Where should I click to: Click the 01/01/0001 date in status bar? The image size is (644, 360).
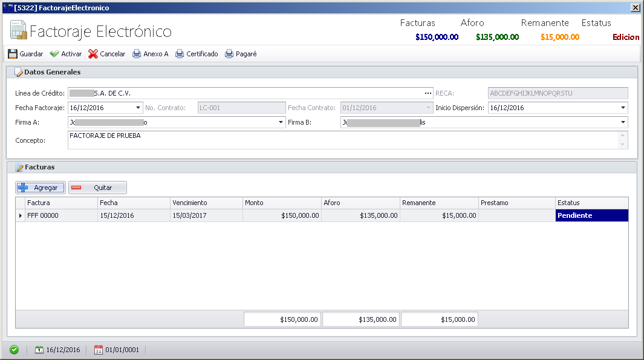[122, 350]
